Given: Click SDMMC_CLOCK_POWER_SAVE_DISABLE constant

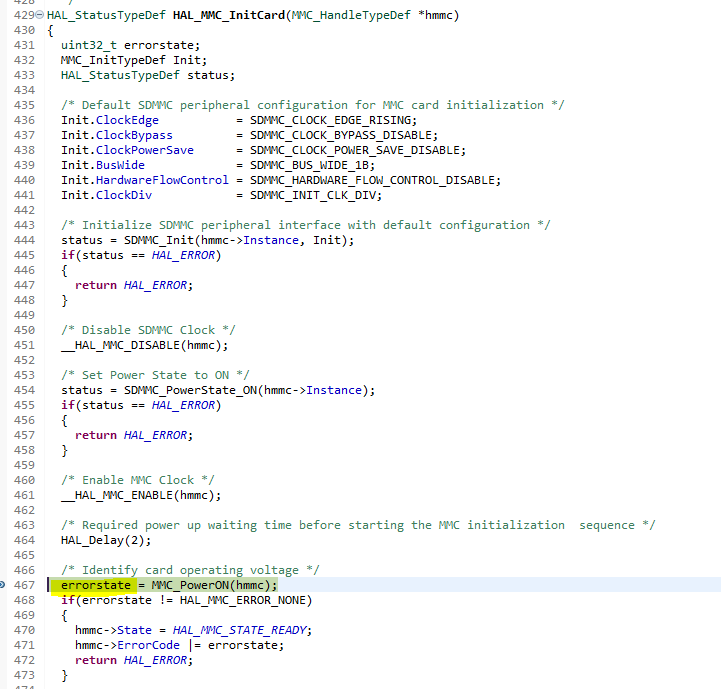Looking at the screenshot, I should [x=355, y=150].
